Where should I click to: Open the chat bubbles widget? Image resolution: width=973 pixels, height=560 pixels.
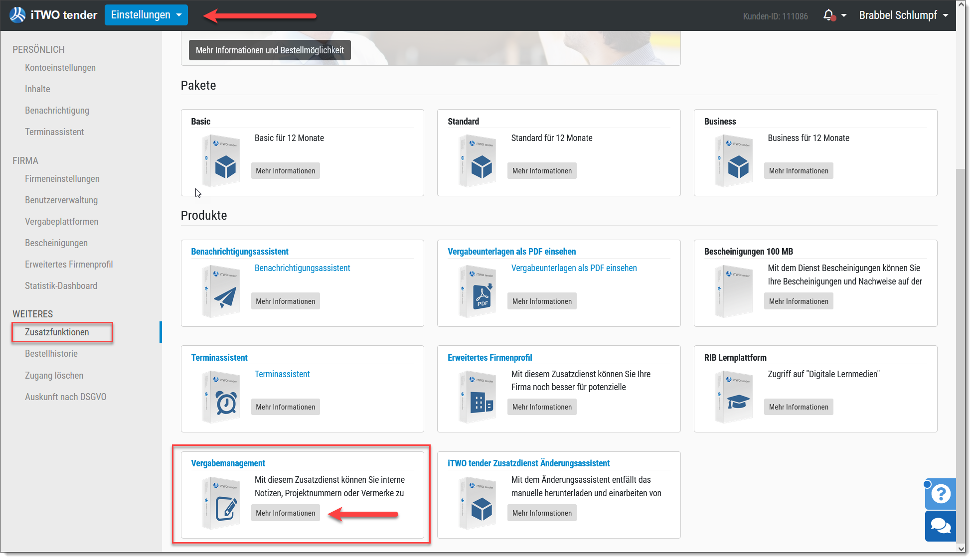[x=941, y=526]
